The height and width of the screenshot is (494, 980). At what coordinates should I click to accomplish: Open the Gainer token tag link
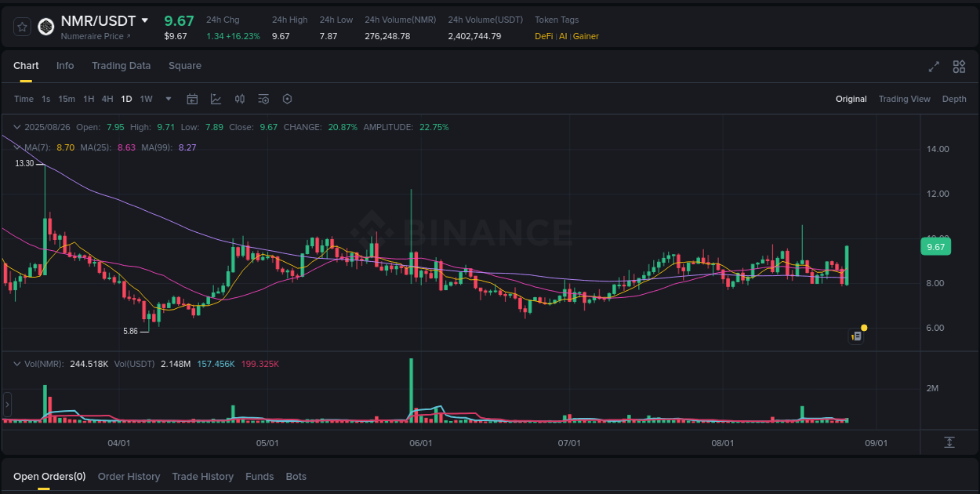click(586, 36)
